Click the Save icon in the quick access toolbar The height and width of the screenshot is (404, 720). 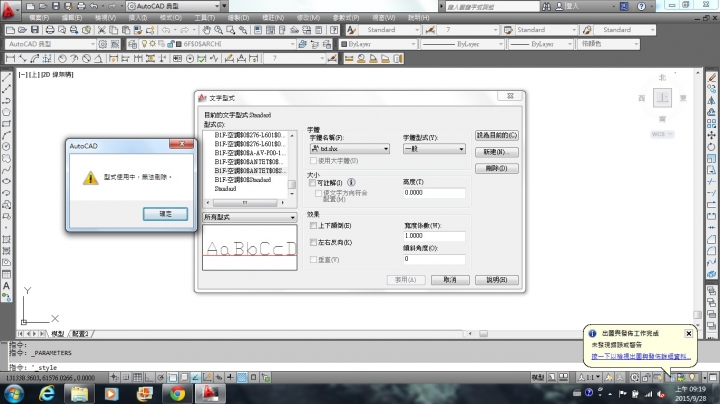[x=55, y=6]
